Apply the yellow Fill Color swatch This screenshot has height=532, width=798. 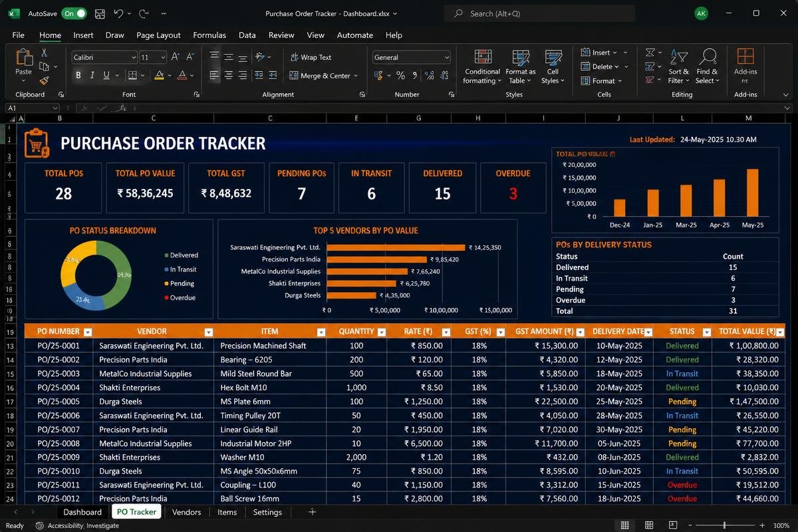point(159,76)
